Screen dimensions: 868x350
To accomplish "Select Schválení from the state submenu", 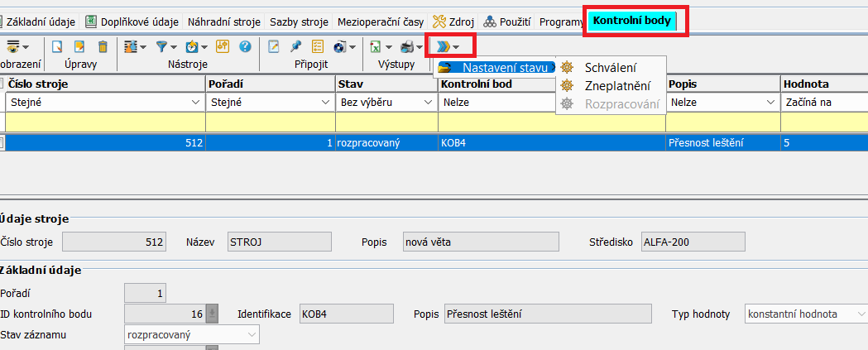I will click(x=610, y=68).
